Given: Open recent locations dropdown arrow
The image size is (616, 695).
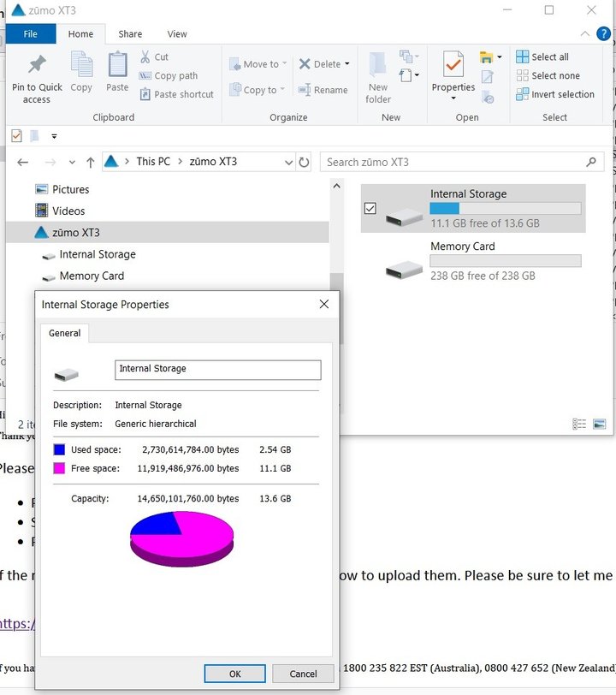Looking at the screenshot, I should (x=72, y=163).
